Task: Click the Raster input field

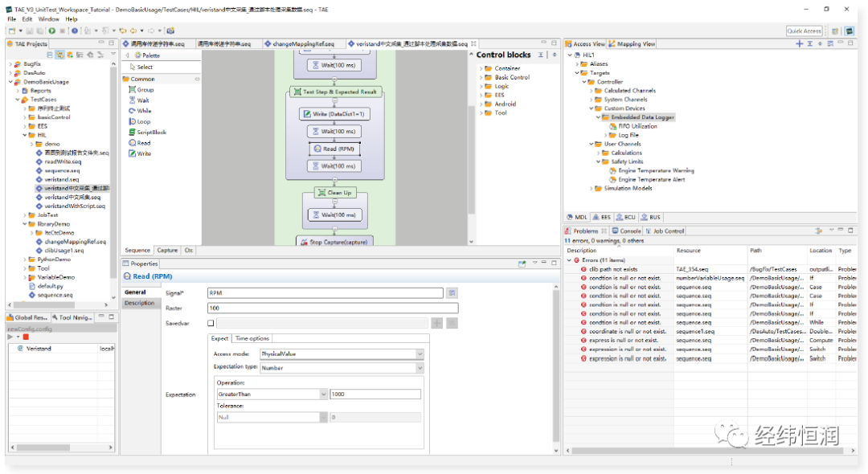Action: 333,308
